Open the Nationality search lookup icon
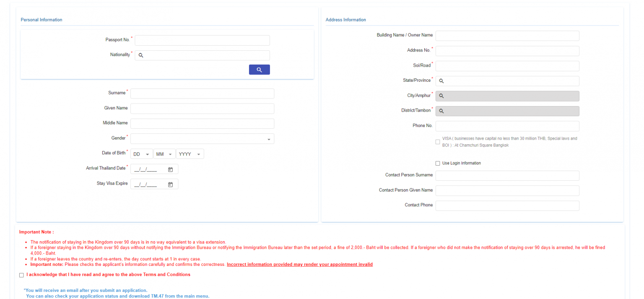 140,55
